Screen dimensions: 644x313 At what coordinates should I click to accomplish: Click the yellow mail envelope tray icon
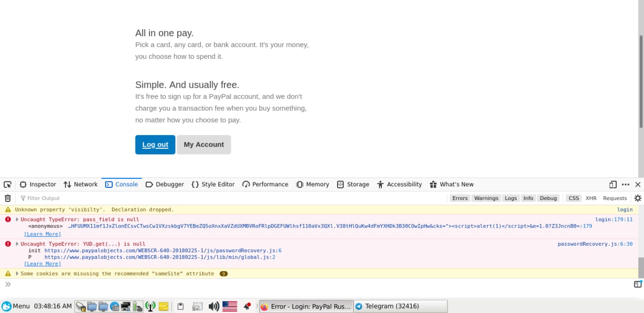163,306
